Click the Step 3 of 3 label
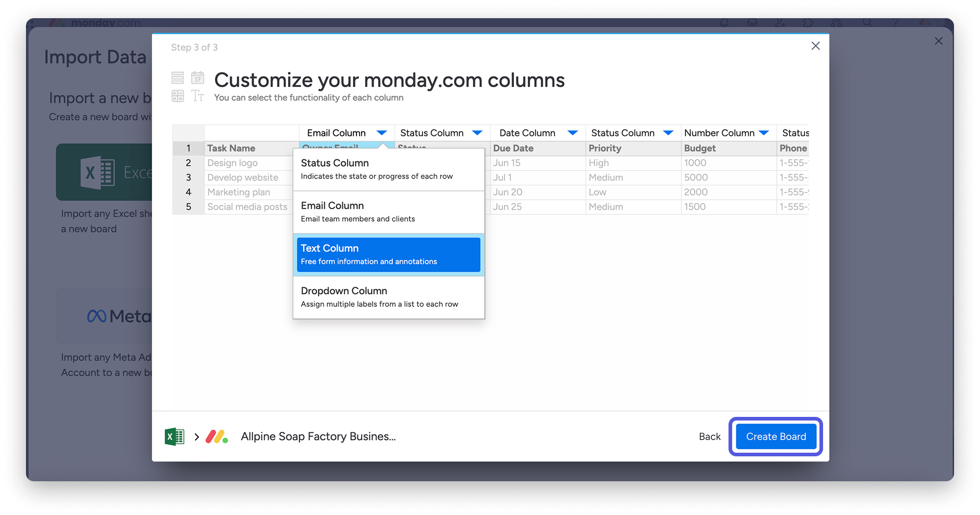This screenshot has width=980, height=515. tap(194, 47)
